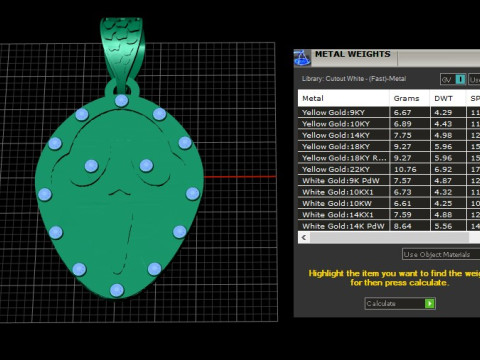The image size is (480, 360).
Task: Click the 6.61 grams cell
Action: click(x=410, y=203)
